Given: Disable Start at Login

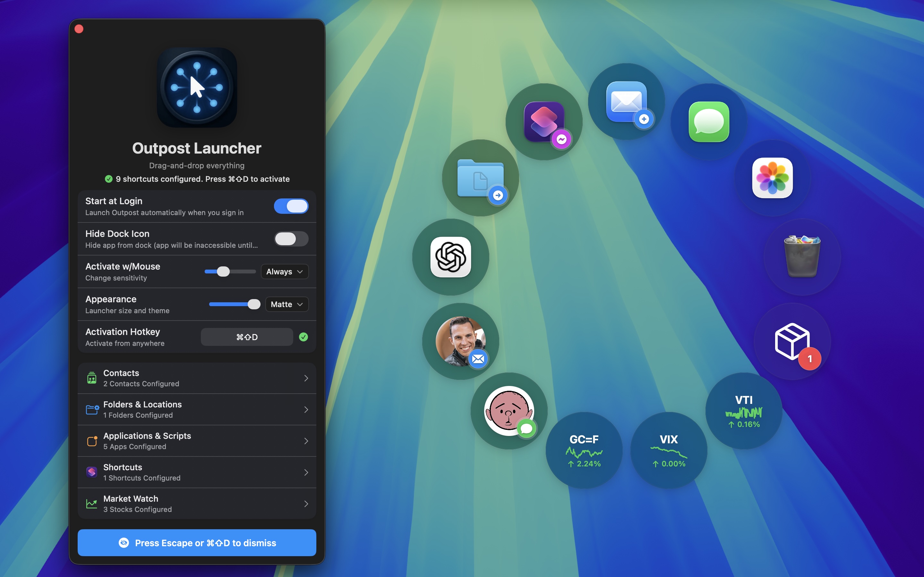Looking at the screenshot, I should point(291,206).
